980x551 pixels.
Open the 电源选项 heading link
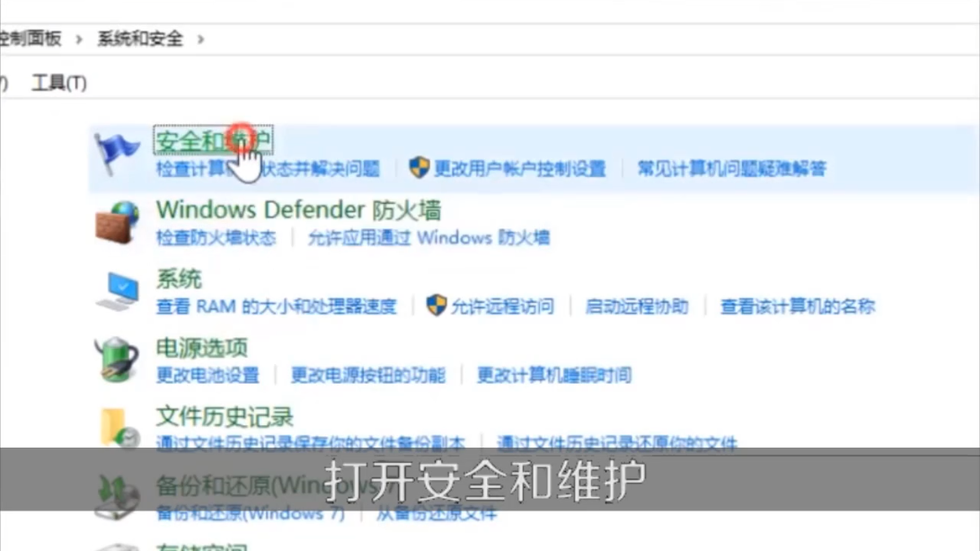(201, 348)
